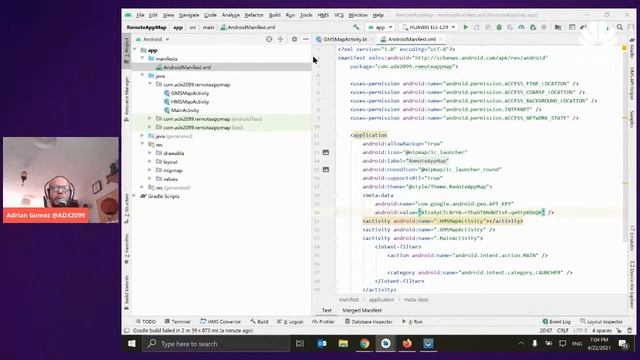Expand the layout folder
The height and width of the screenshot is (360, 640).
tap(150, 162)
